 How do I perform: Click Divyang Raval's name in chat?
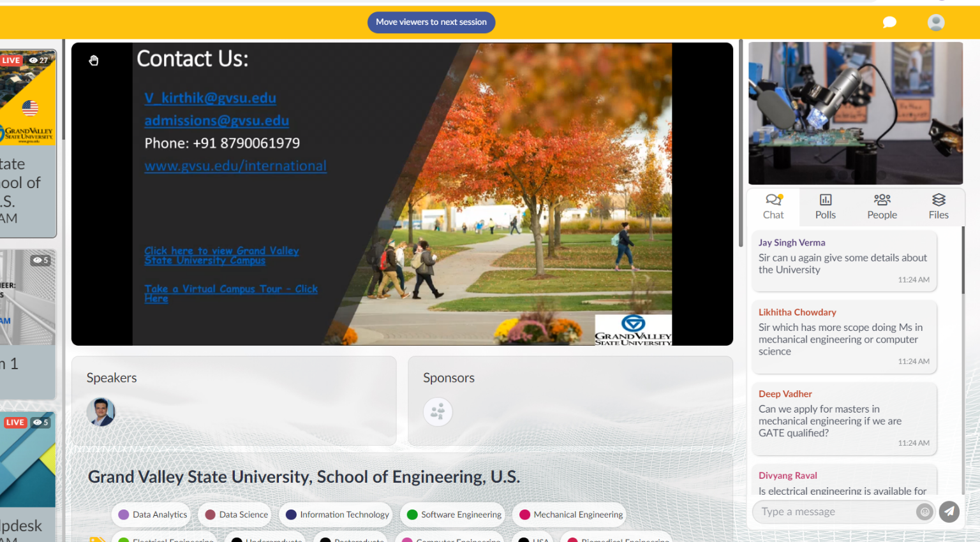click(x=787, y=476)
